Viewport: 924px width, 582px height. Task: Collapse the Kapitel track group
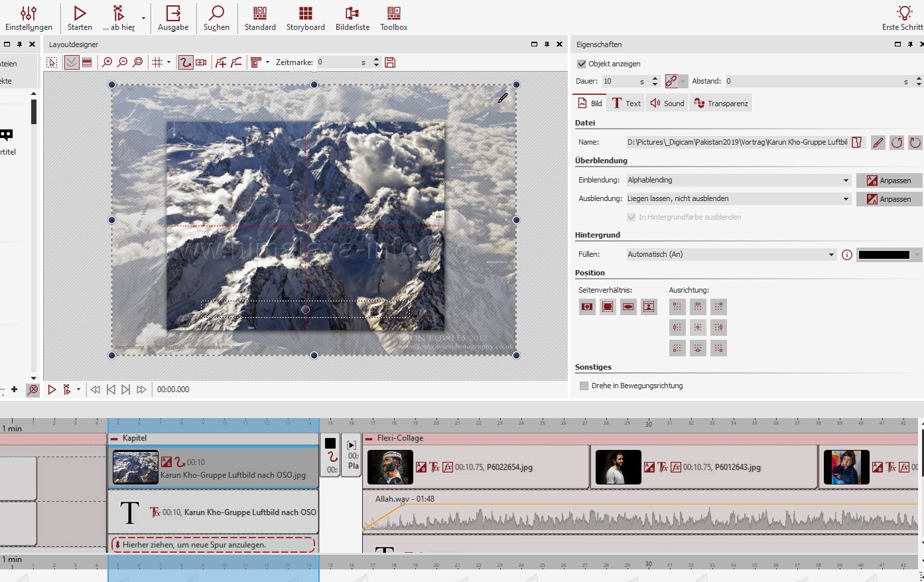pyautogui.click(x=115, y=439)
